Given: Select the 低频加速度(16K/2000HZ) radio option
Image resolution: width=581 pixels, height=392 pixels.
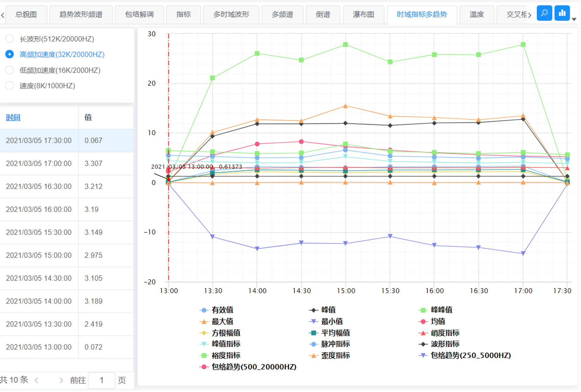Looking at the screenshot, I should 9,70.
